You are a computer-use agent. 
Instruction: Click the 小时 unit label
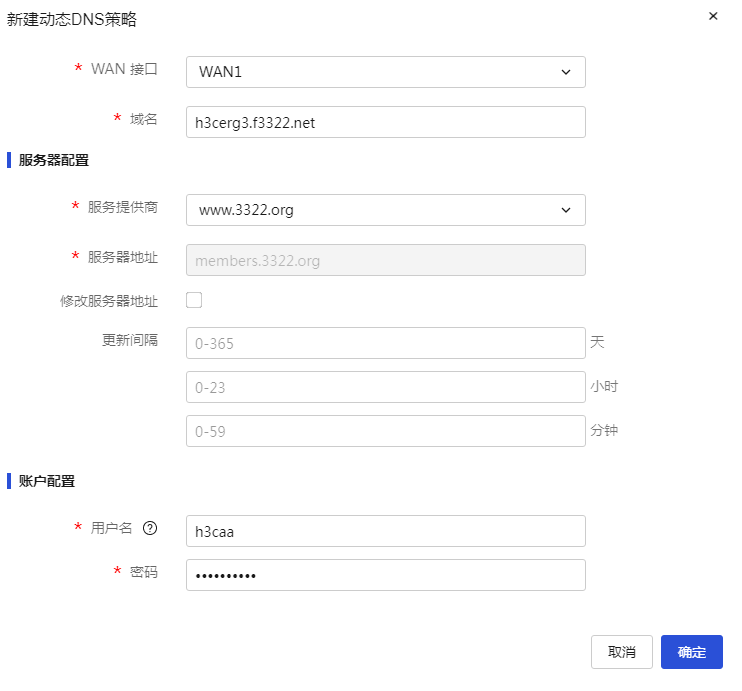pyautogui.click(x=604, y=386)
